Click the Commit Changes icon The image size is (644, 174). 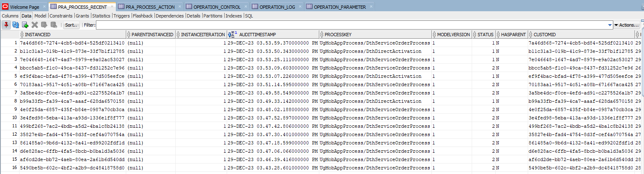pyautogui.click(x=44, y=25)
